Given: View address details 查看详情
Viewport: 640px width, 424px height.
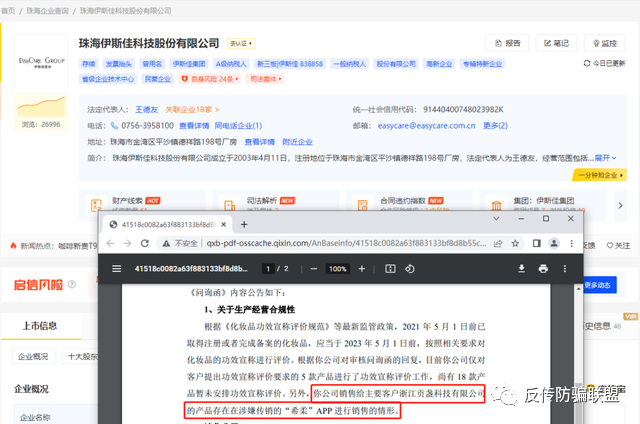Looking at the screenshot, I should point(260,142).
